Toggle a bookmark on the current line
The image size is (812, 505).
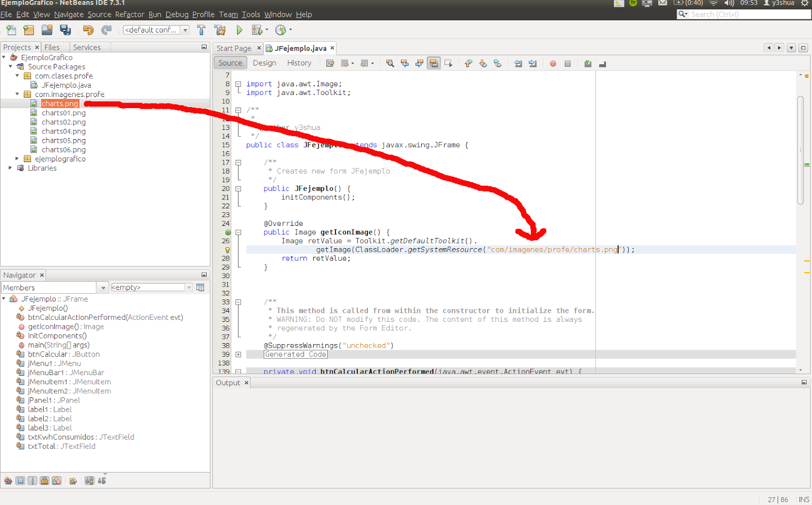[x=498, y=63]
